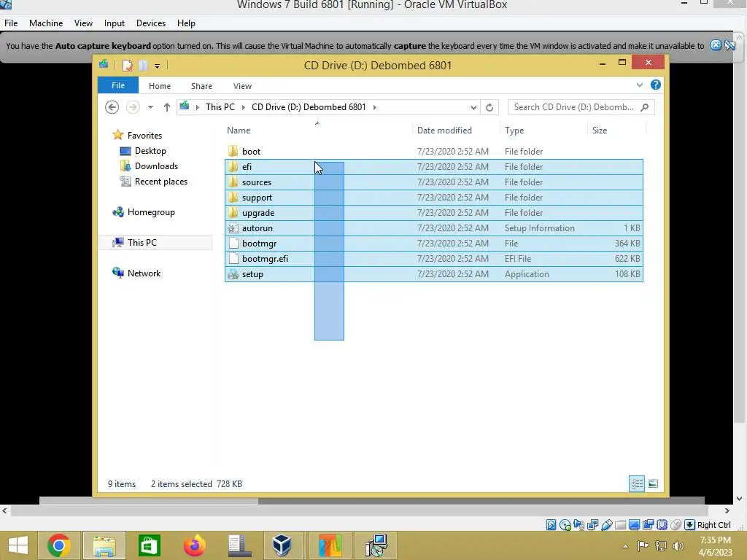This screenshot has height=560, width=747.
Task: Click VirtualBox optical disc indicator
Action: tap(565, 525)
